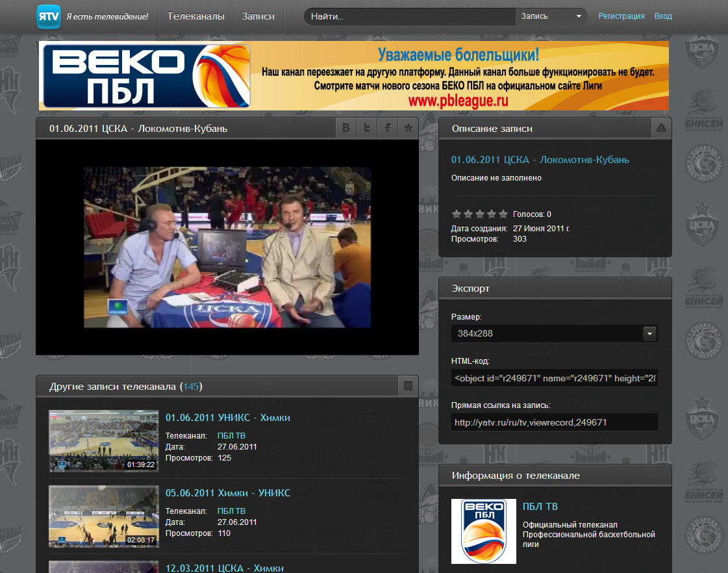Open the Записи menu

[x=258, y=16]
